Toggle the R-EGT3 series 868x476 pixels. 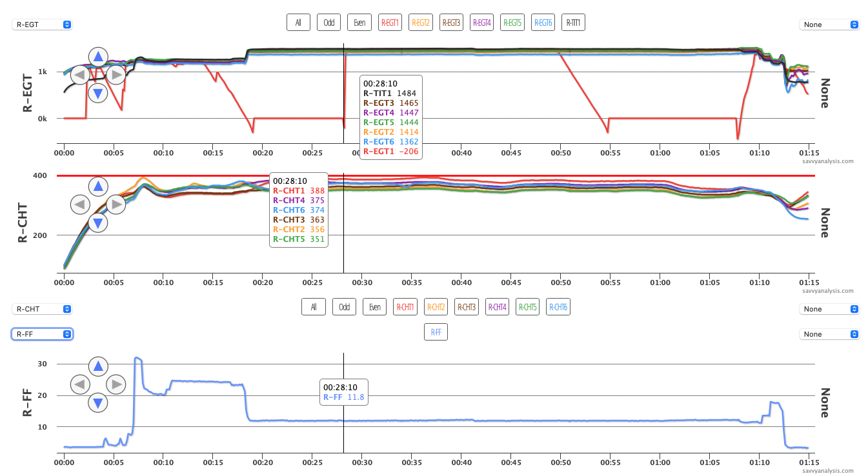click(x=452, y=23)
